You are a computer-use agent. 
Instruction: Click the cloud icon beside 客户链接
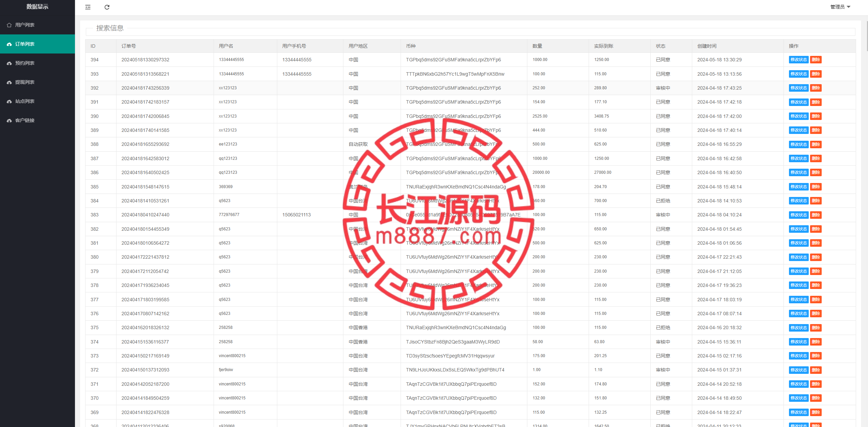point(9,121)
